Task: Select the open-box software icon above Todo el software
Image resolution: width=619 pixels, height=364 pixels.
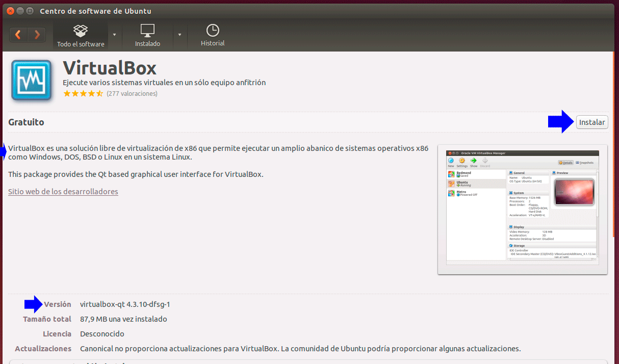Action: (x=80, y=30)
